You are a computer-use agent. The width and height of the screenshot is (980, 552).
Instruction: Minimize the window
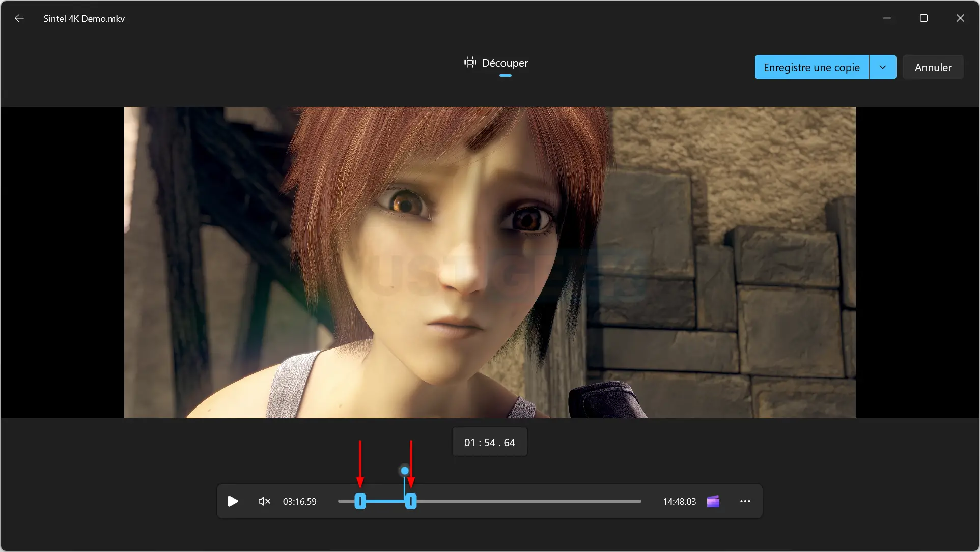coord(887,18)
